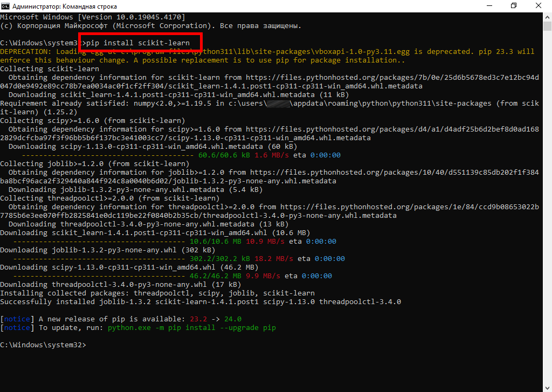Viewport: 552px width, 392px height.
Task: Minimize the Command Prompt window
Action: pos(488,5)
